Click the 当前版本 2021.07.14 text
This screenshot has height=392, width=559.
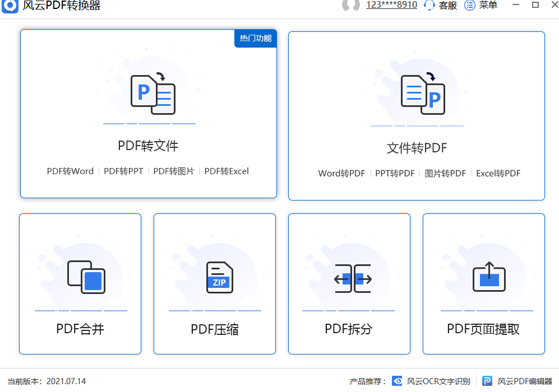click(x=47, y=381)
